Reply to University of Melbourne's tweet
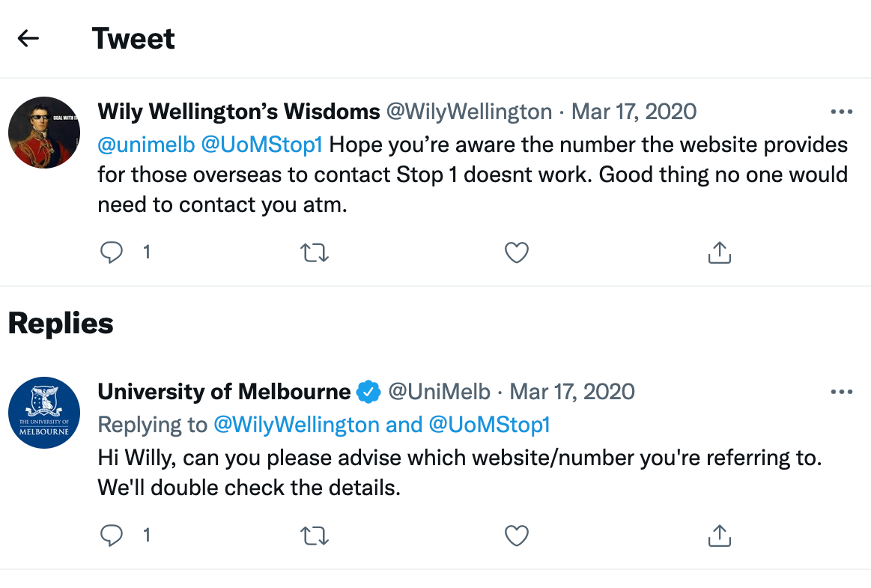Image resolution: width=871 pixels, height=588 pixels. (x=112, y=536)
